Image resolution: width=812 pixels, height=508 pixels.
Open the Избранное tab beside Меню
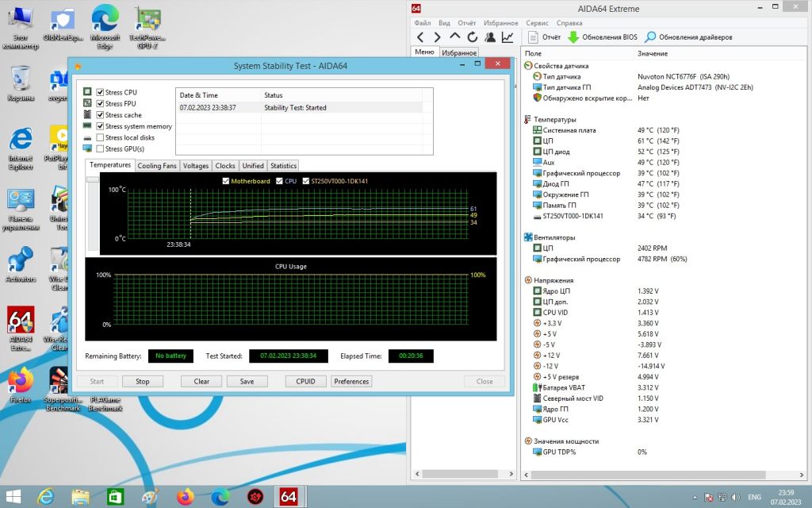(x=459, y=52)
